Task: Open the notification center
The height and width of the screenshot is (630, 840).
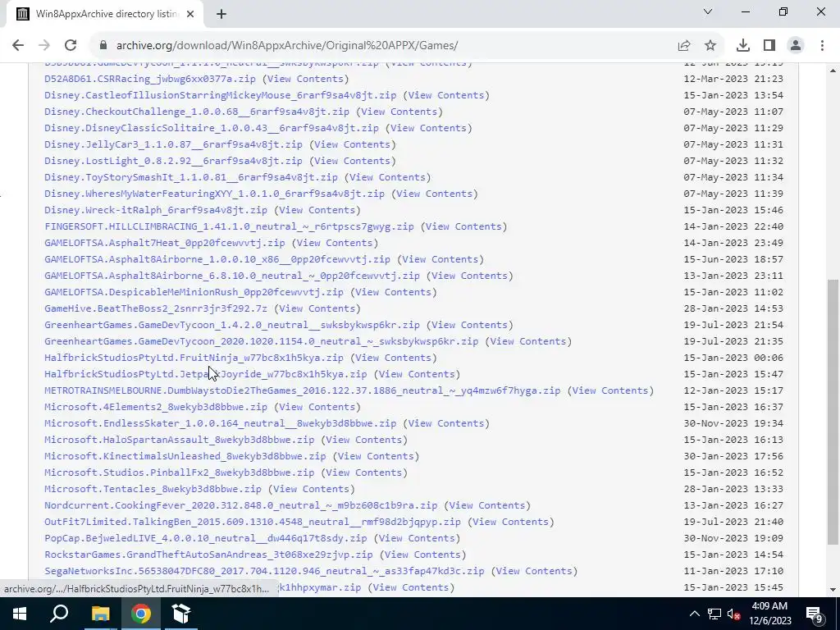Action: click(815, 614)
